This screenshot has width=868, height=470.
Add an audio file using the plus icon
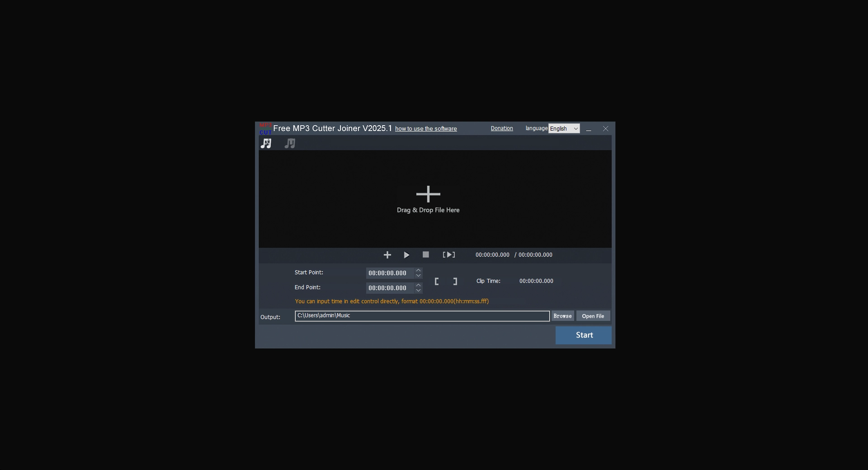click(387, 255)
